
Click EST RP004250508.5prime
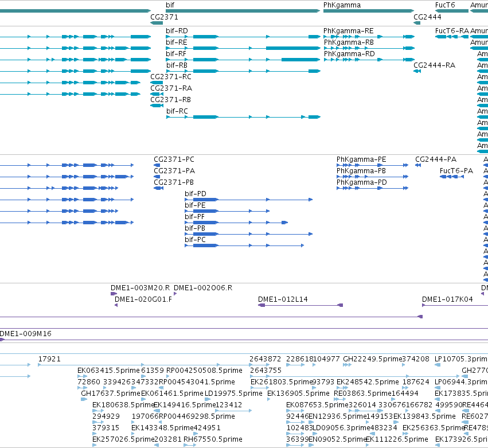click(169, 376)
